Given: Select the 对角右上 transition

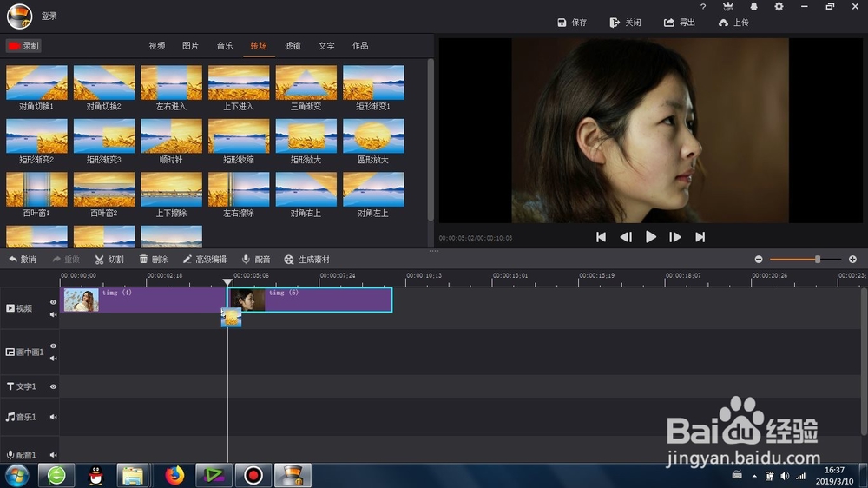Looking at the screenshot, I should coord(306,189).
